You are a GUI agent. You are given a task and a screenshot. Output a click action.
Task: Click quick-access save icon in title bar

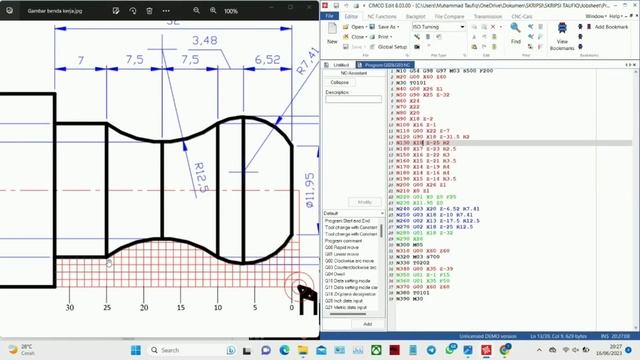point(336,5)
